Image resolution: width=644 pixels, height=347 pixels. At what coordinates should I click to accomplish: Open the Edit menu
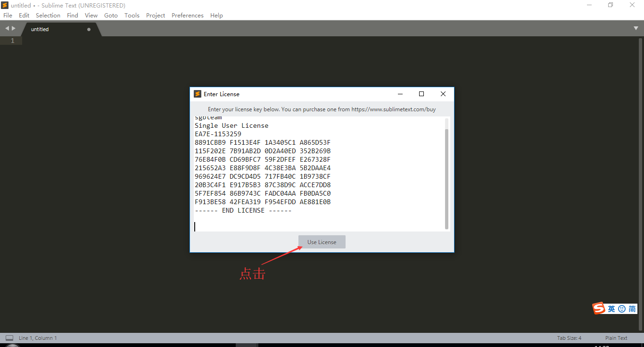[24, 15]
